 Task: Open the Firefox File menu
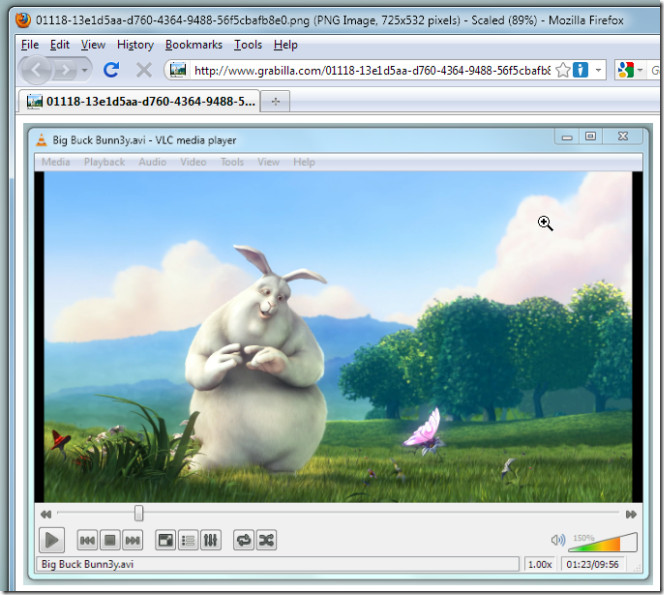[30, 44]
